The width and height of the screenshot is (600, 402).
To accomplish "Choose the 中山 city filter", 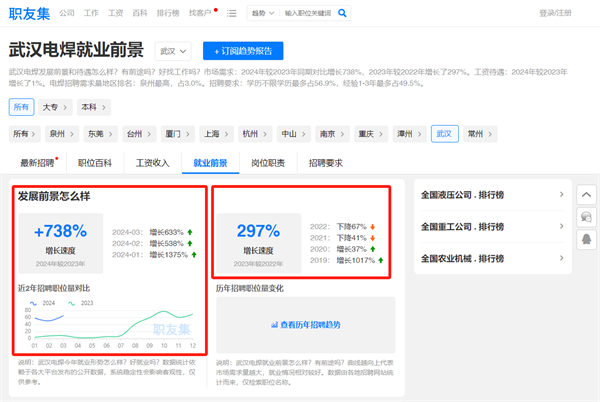I will coord(293,134).
